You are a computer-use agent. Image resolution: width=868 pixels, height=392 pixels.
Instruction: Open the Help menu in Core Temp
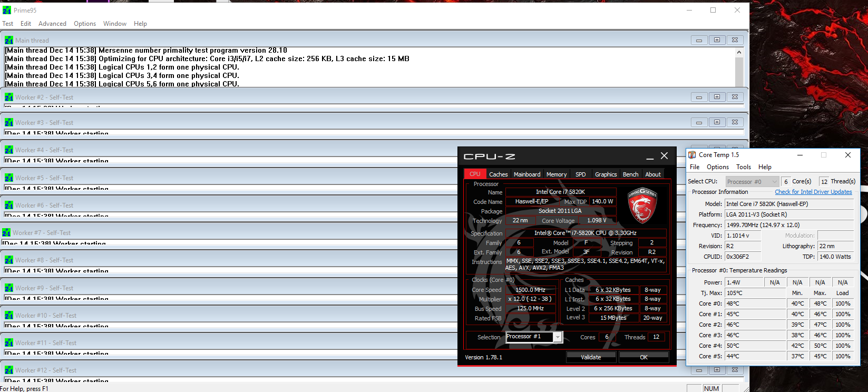tap(765, 167)
